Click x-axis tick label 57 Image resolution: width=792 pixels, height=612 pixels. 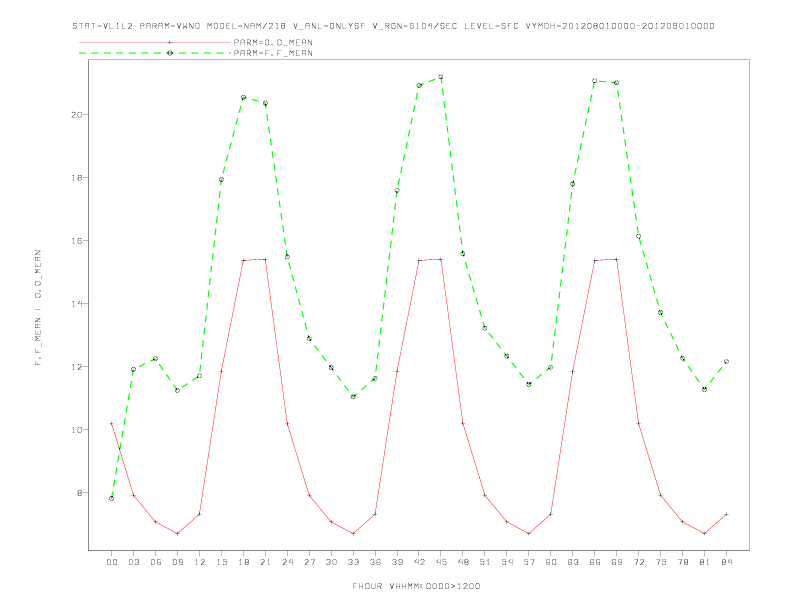pyautogui.click(x=529, y=562)
